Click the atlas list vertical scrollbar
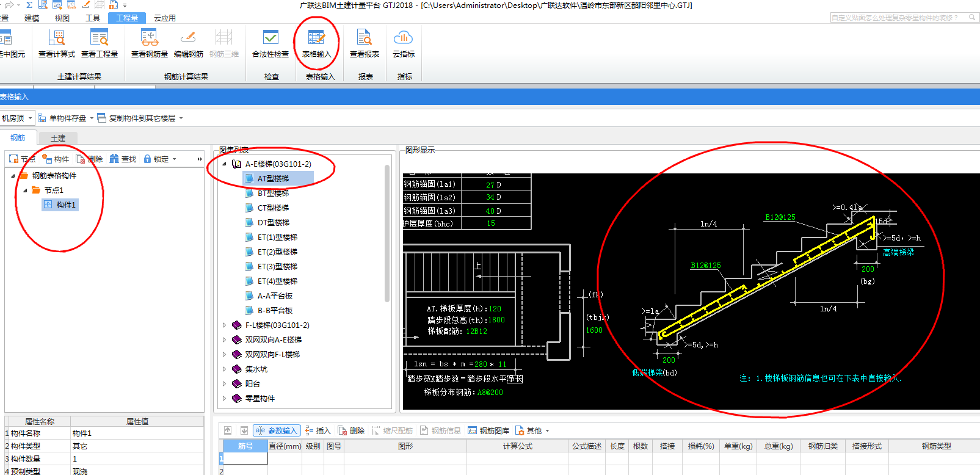980x475 pixels. (x=387, y=232)
